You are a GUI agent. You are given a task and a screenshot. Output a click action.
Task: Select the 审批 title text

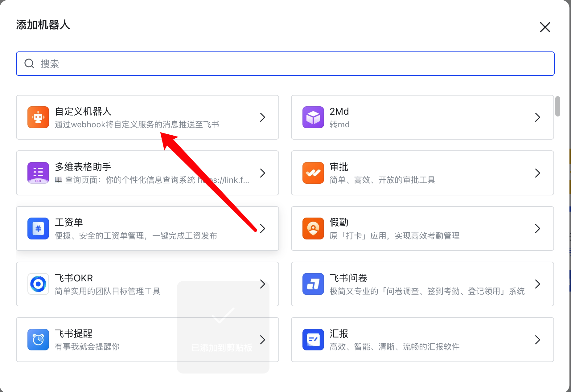pos(339,167)
